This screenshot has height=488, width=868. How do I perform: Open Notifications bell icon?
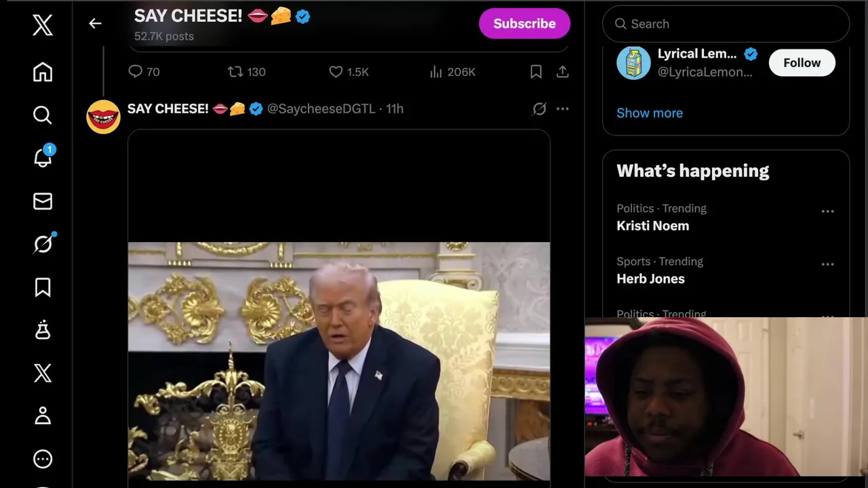pos(43,157)
